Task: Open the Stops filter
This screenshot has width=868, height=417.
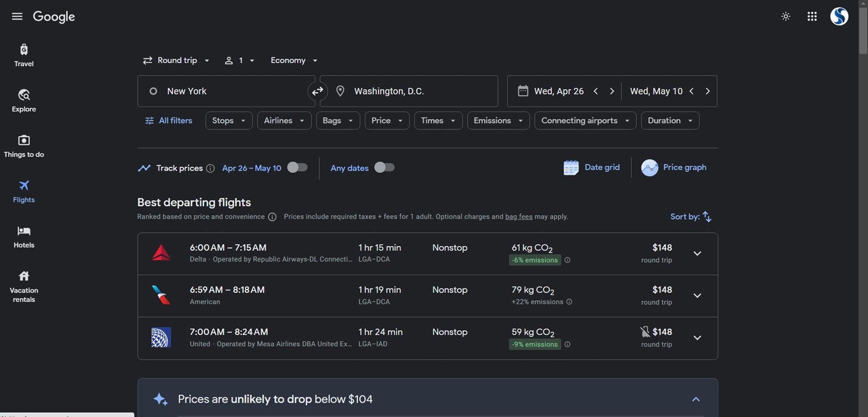Action: [229, 120]
